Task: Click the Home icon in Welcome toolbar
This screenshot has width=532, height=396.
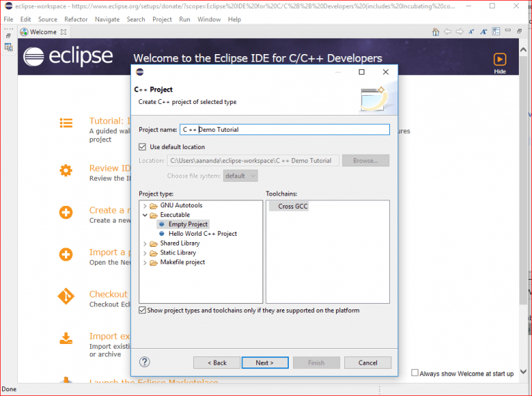Action: [x=435, y=32]
